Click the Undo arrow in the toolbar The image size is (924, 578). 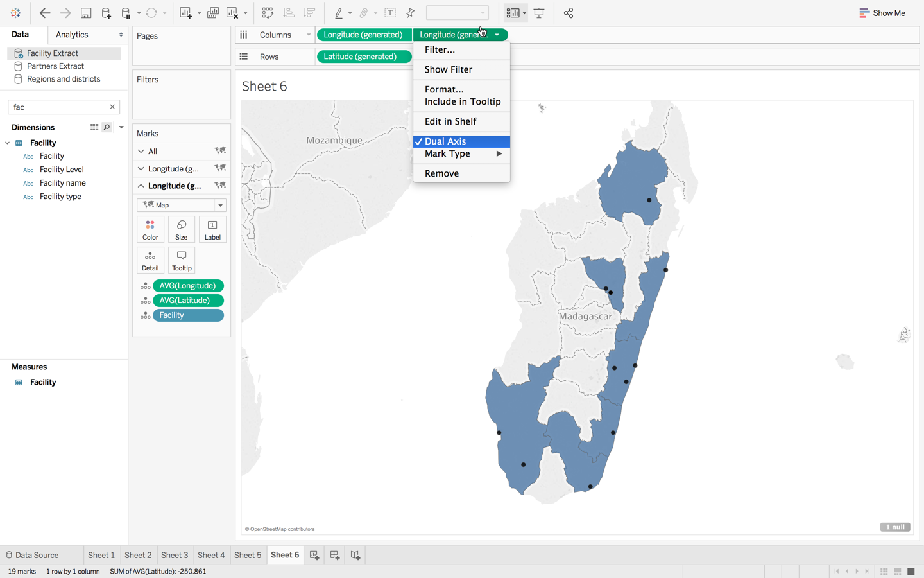(x=44, y=13)
